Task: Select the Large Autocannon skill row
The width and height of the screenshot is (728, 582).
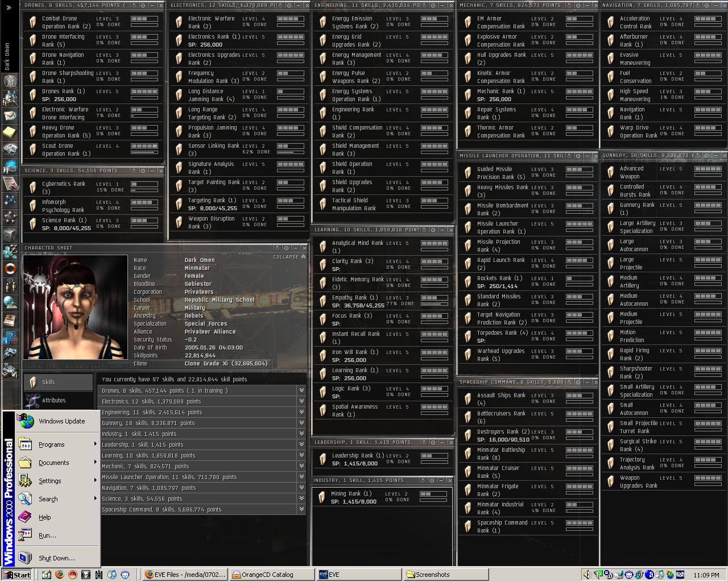Action: click(x=663, y=246)
